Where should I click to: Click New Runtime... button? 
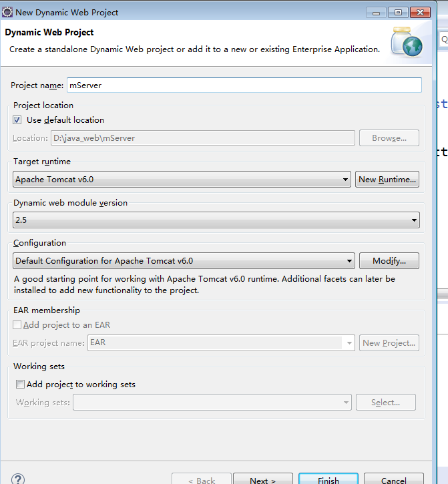[387, 180]
